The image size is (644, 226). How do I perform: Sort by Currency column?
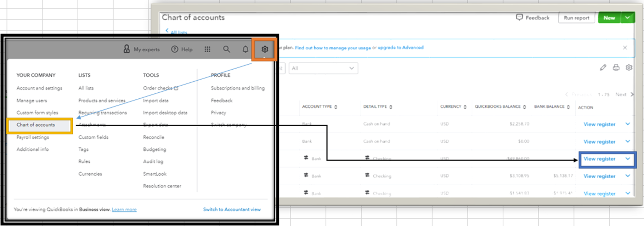tap(453, 107)
